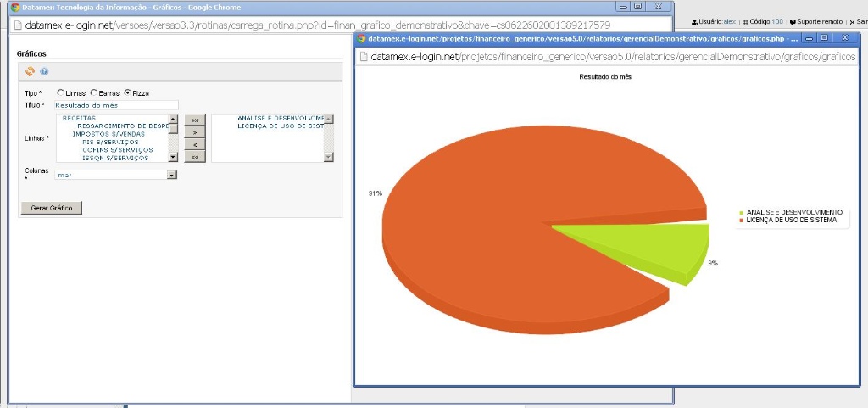
Task: Click the scrollbar thumb of left Linhas list
Action: click(x=173, y=128)
